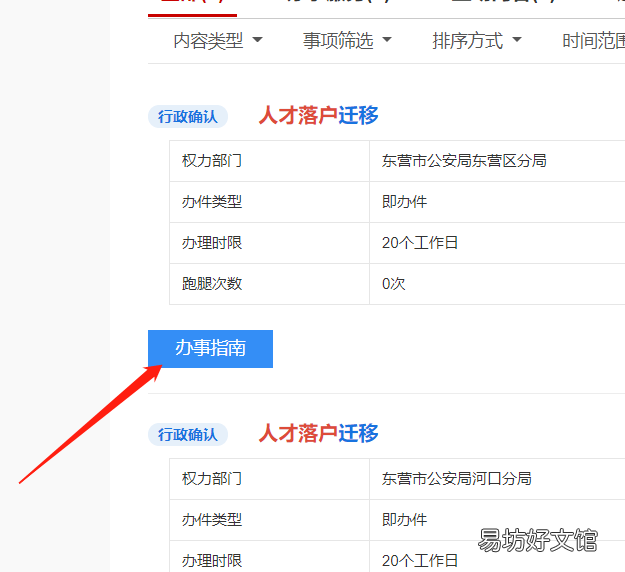Select the first result's 办件类型 label
The width and height of the screenshot is (625, 572).
[212, 202]
